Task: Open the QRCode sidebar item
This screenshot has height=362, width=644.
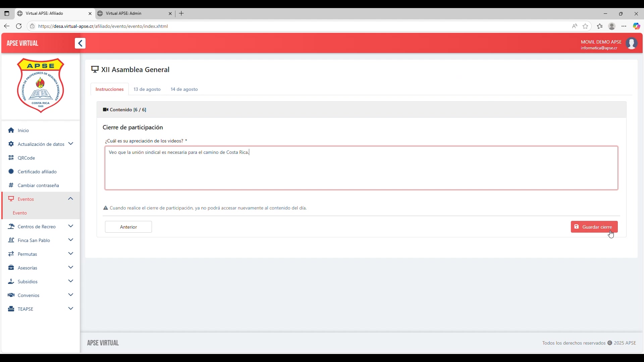Action: [26, 158]
